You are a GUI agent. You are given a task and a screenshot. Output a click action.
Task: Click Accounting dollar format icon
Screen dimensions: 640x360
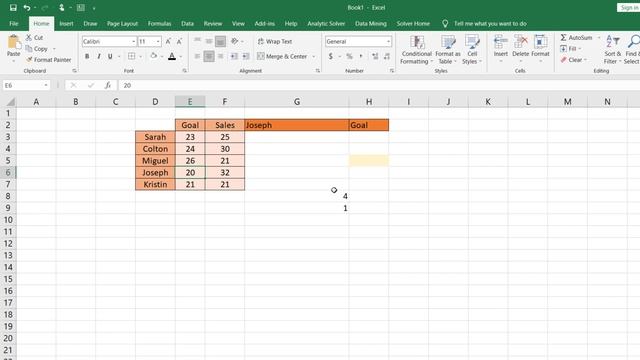click(331, 56)
